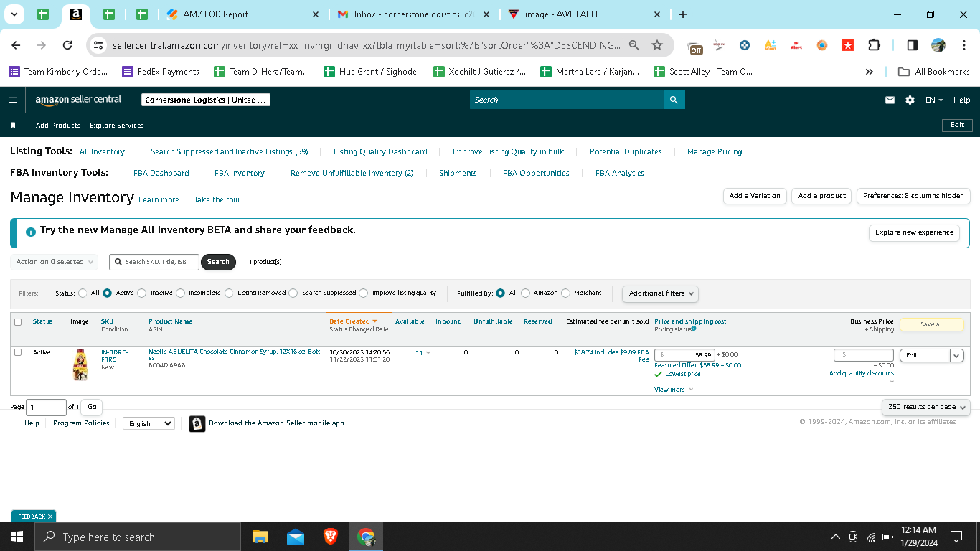980x551 pixels.
Task: Sort by the Date Created column header
Action: [353, 321]
